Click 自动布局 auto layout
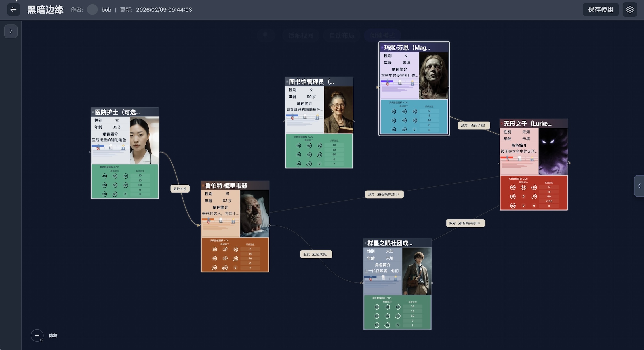Viewport: 644px width, 350px height. point(342,36)
